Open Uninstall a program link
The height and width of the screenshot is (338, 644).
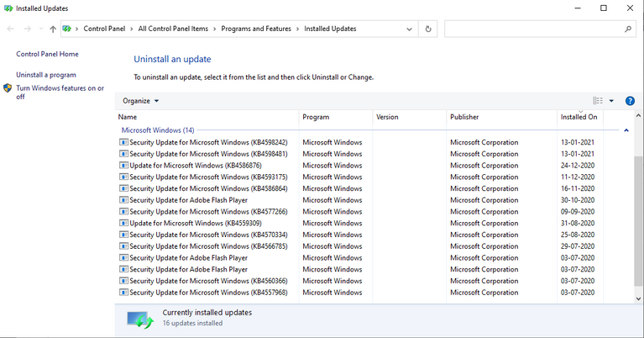click(46, 75)
